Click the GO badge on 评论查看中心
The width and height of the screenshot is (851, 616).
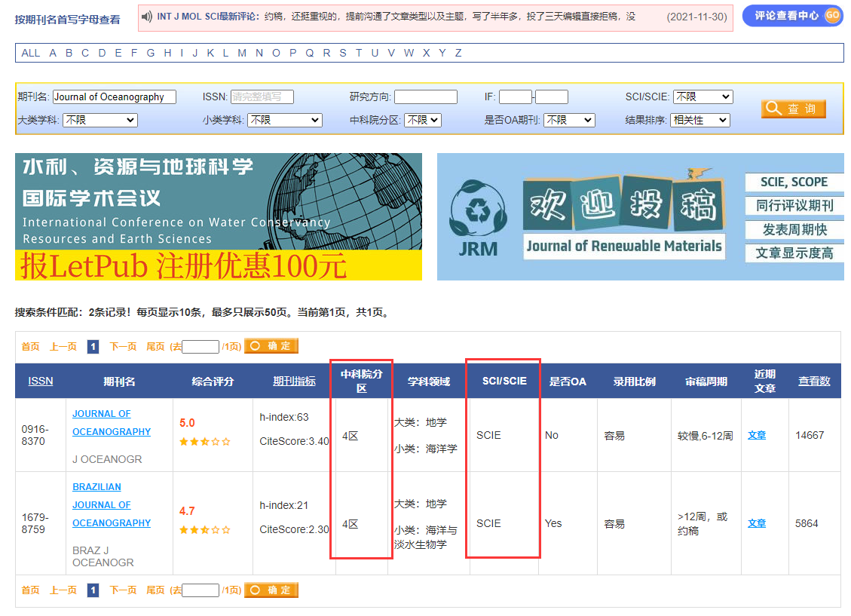[832, 15]
